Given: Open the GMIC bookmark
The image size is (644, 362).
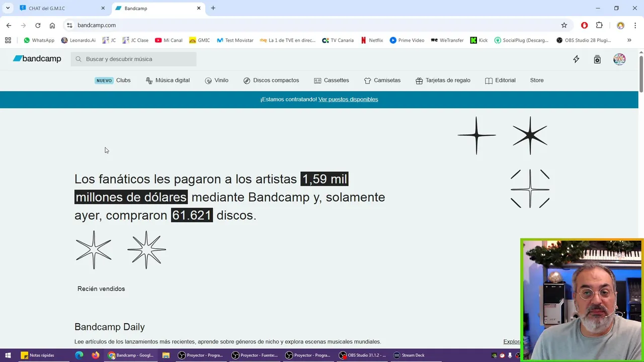Looking at the screenshot, I should pos(199,40).
